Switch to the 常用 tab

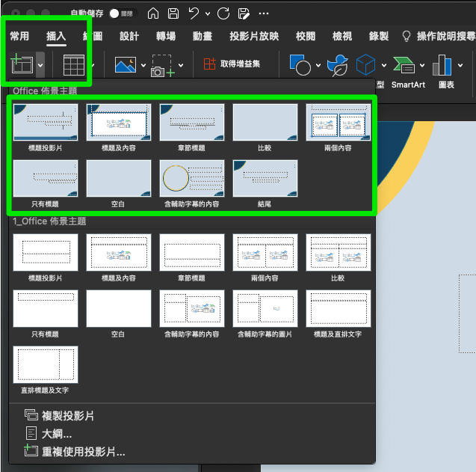tap(19, 36)
